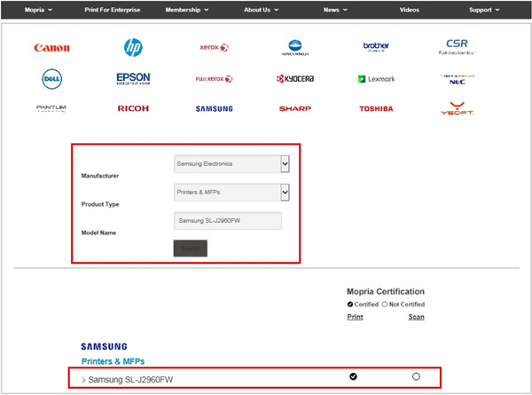Go to the Videos page
Image resolution: width=532 pixels, height=395 pixels.
[410, 10]
